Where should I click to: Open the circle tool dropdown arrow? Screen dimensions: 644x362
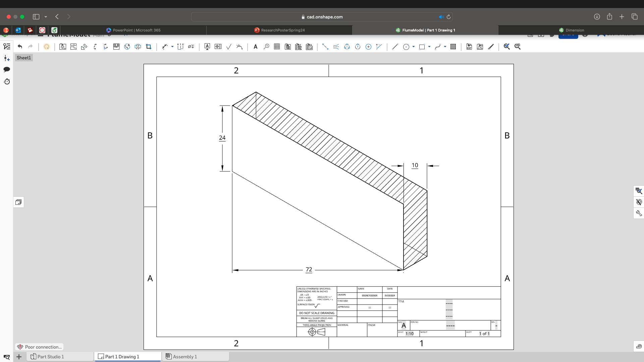(x=414, y=47)
